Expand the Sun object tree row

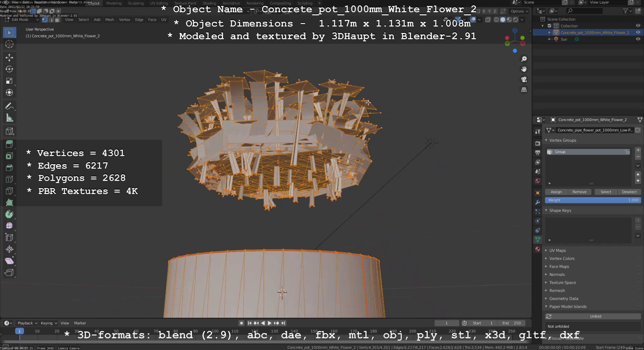tap(549, 39)
